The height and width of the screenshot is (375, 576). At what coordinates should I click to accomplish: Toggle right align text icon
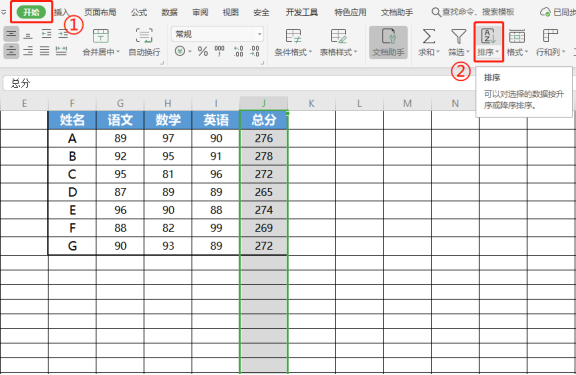tap(28, 51)
